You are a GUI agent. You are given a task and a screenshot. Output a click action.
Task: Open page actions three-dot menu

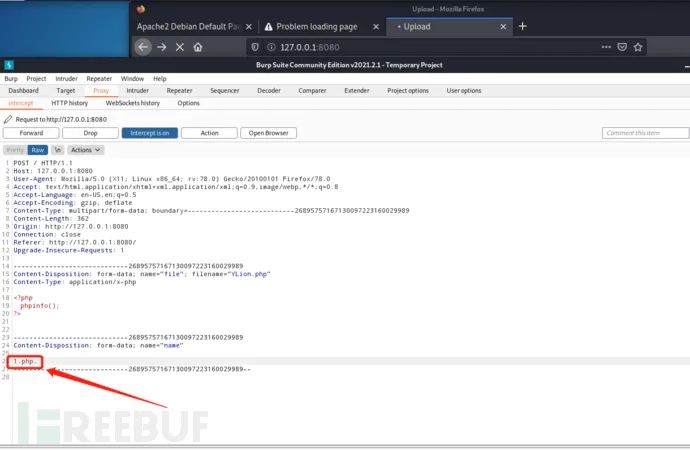coord(606,47)
